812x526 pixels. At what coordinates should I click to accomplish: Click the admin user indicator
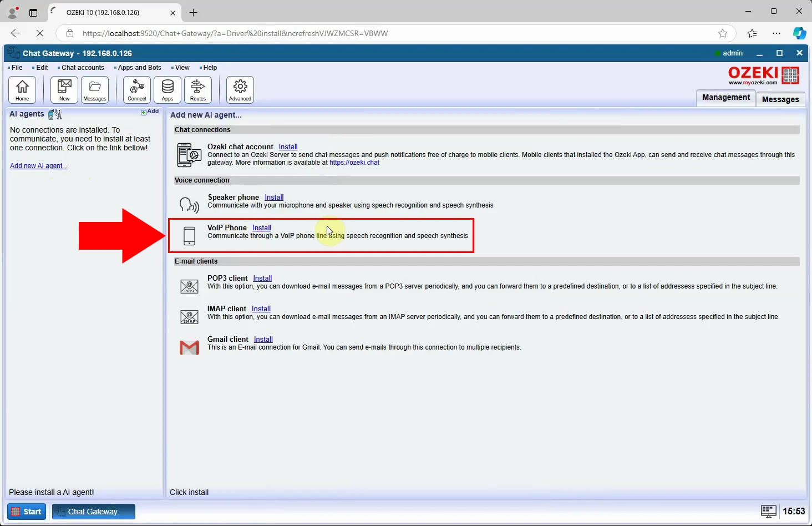tap(729, 53)
